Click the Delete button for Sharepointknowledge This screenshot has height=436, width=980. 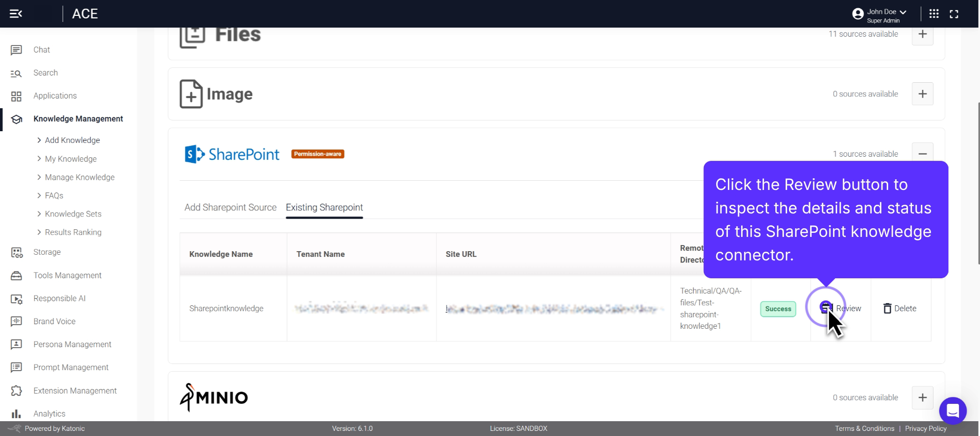(900, 308)
